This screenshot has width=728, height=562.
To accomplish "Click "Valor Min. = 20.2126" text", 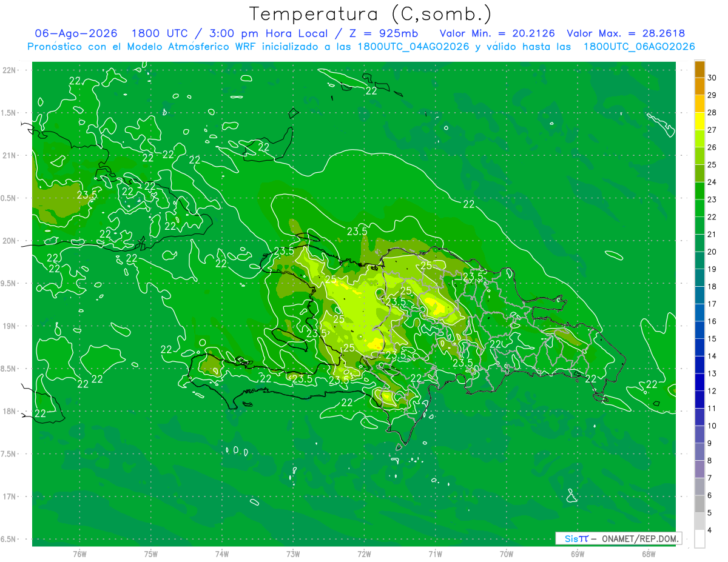I will (x=497, y=33).
